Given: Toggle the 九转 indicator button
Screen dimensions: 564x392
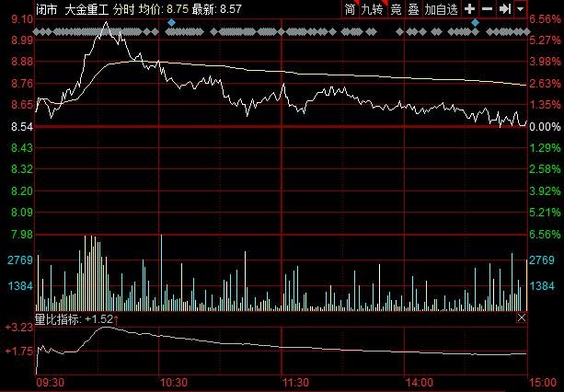Looking at the screenshot, I should coord(373,9).
